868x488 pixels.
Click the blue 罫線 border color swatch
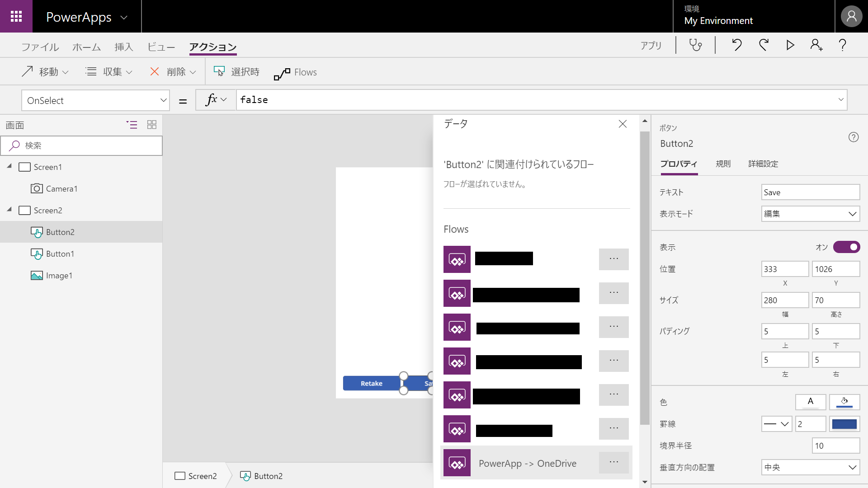tap(844, 424)
